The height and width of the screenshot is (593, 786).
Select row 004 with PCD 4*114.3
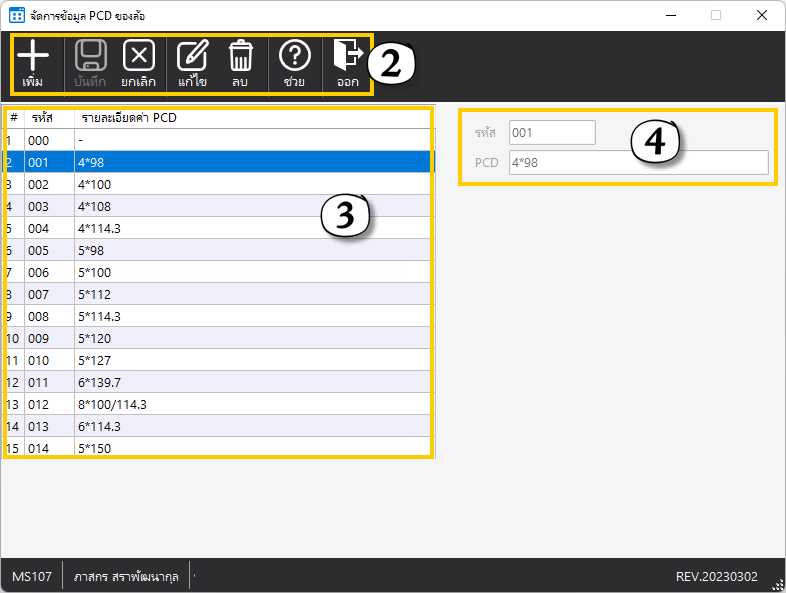click(x=200, y=228)
